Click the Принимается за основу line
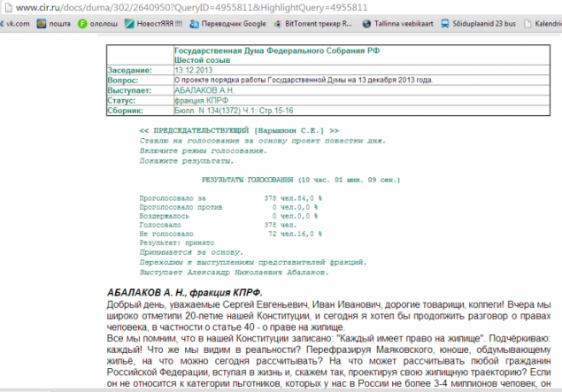The height and width of the screenshot is (392, 562). pyautogui.click(x=191, y=252)
